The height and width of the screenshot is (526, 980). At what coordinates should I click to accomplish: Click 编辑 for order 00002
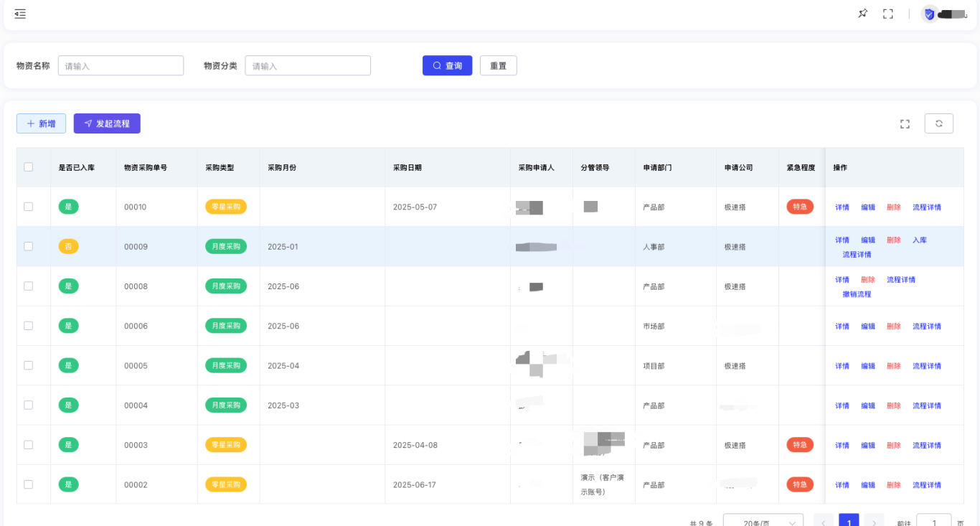point(868,485)
